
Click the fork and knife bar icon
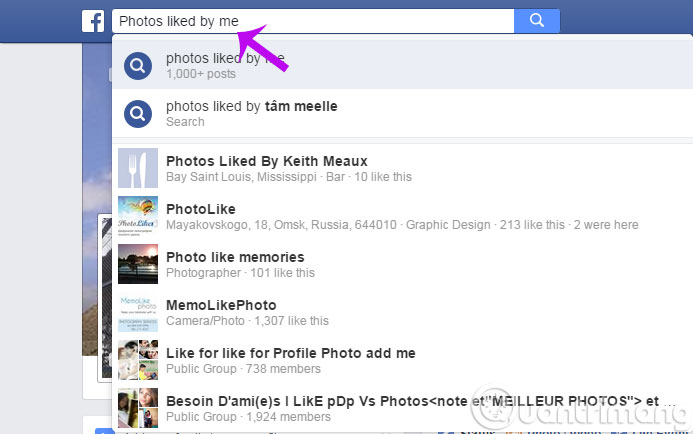[137, 168]
